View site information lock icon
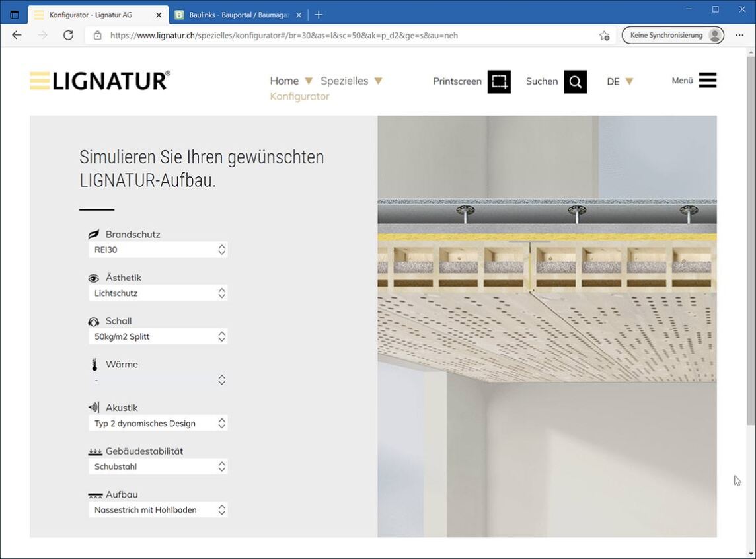The width and height of the screenshot is (756, 559). (x=97, y=35)
